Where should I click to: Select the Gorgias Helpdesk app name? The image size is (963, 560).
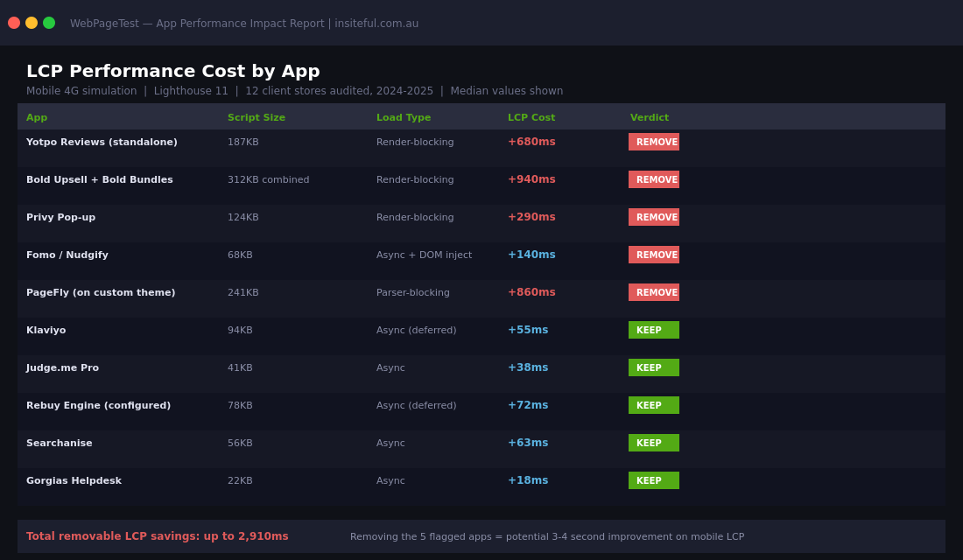click(x=74, y=480)
